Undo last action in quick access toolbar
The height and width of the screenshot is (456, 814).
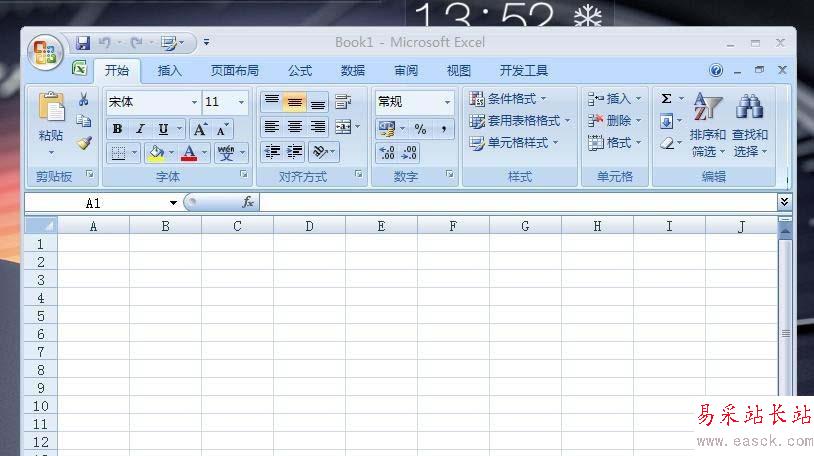(105, 43)
